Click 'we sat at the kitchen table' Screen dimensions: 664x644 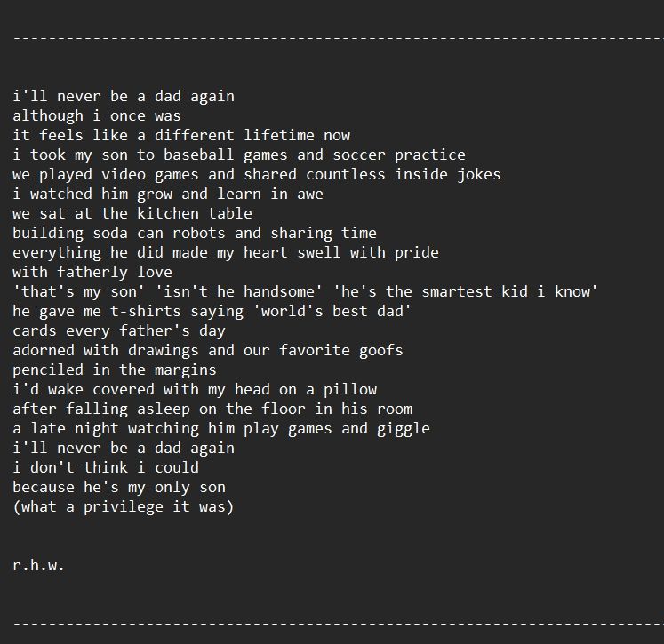(x=132, y=213)
